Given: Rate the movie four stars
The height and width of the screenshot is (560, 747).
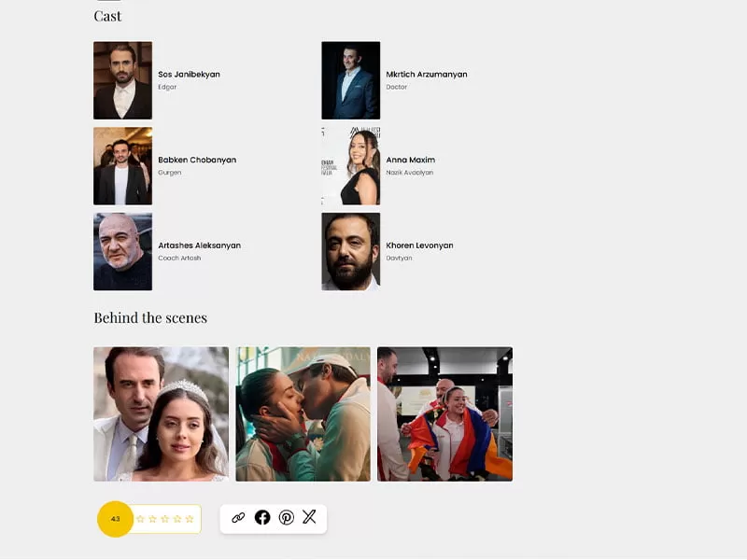Looking at the screenshot, I should [177, 519].
